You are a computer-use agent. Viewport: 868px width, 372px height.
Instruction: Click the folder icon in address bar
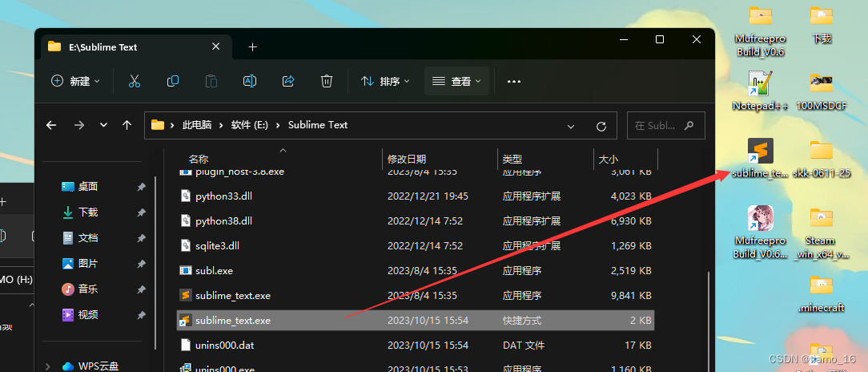click(158, 125)
